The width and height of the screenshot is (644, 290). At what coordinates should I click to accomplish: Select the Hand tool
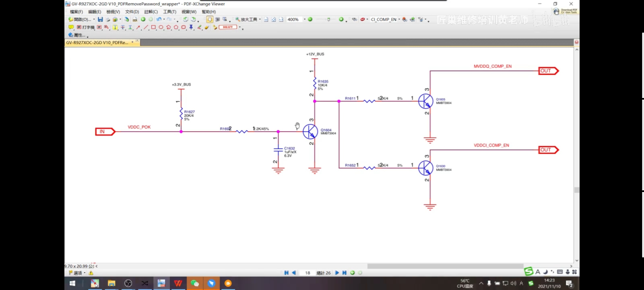tap(210, 19)
